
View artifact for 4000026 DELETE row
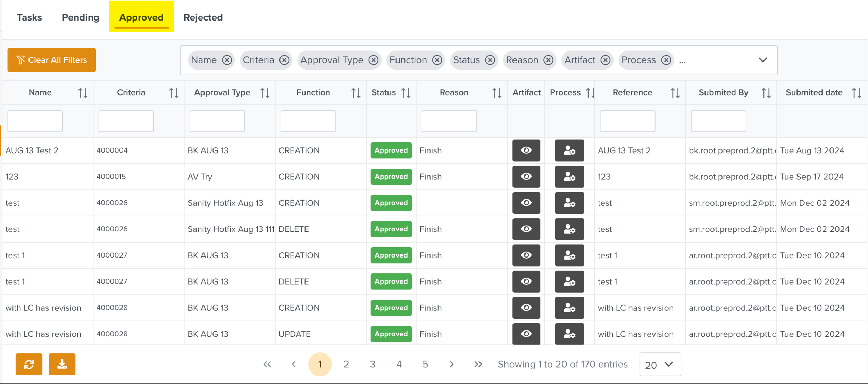pyautogui.click(x=526, y=229)
